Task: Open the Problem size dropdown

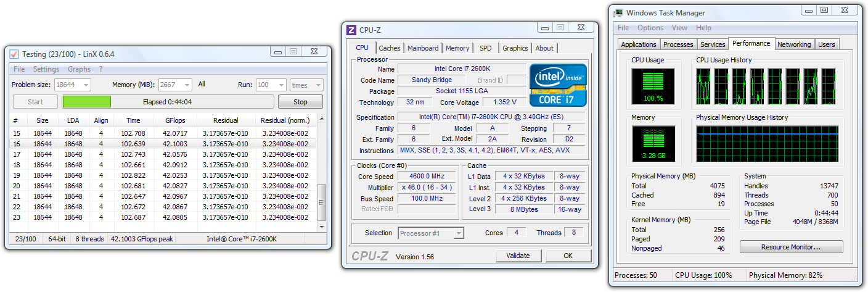Action: [x=85, y=85]
